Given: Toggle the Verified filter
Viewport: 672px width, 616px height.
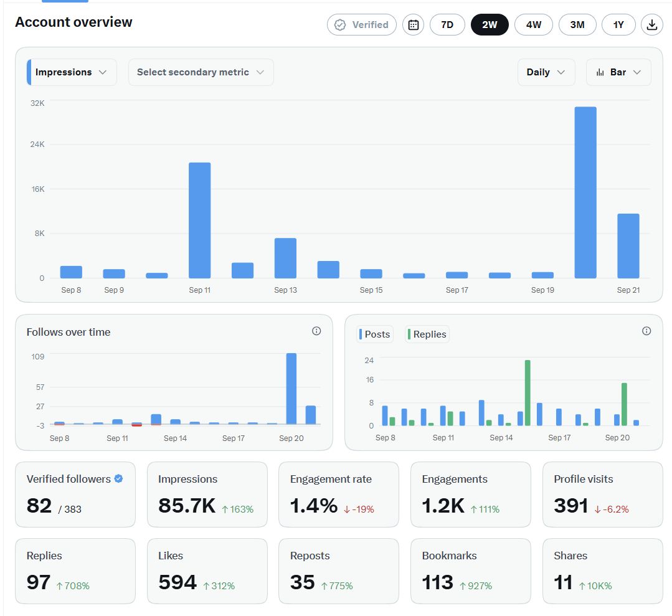Looking at the screenshot, I should pos(362,25).
